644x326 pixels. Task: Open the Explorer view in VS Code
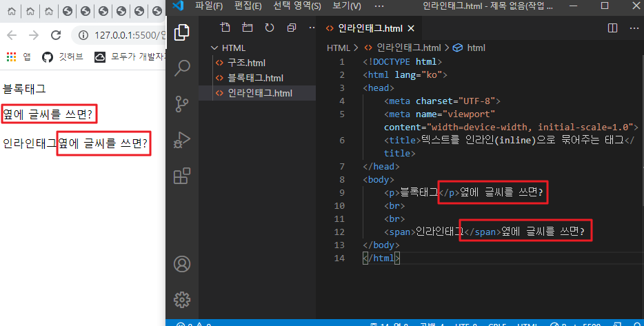182,32
